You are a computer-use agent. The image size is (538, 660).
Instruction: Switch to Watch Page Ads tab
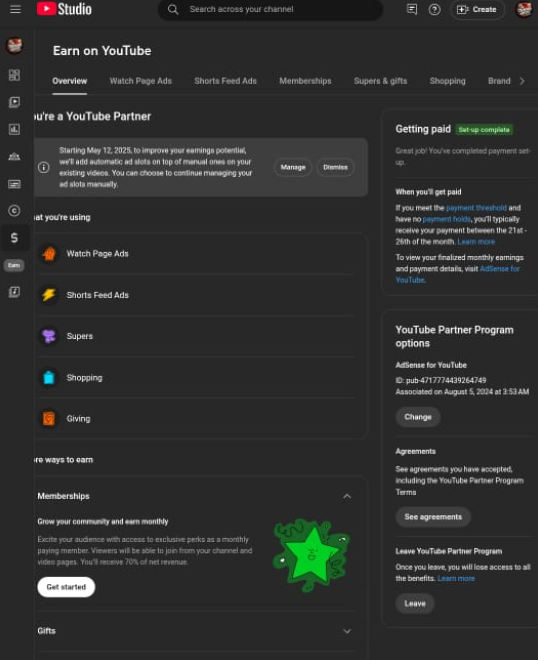click(141, 81)
